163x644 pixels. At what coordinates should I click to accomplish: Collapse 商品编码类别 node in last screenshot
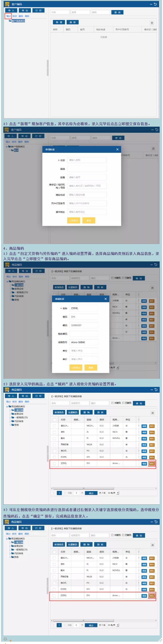7,539
